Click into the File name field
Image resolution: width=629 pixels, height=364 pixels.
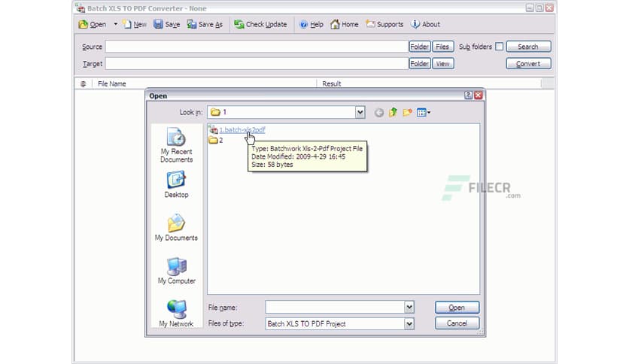335,308
